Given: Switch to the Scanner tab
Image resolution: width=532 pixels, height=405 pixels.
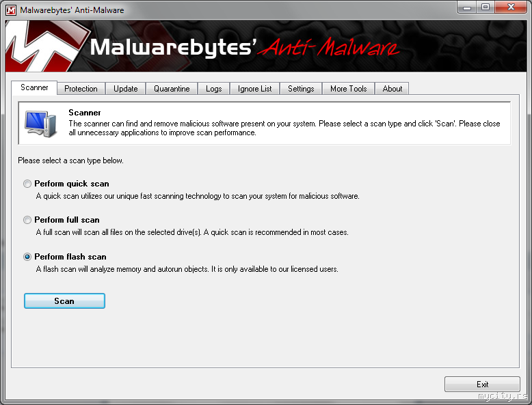Looking at the screenshot, I should [x=34, y=88].
